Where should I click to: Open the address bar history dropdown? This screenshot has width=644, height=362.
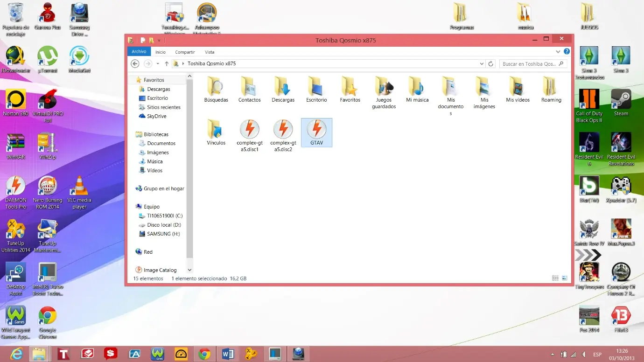482,63
